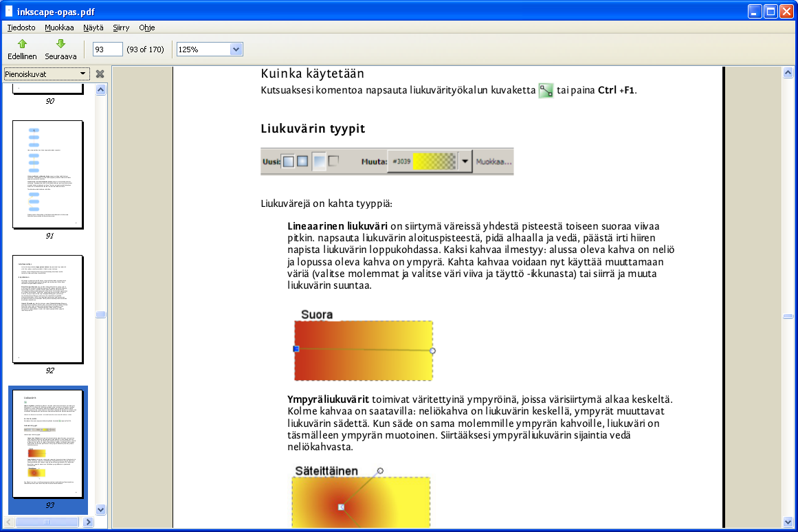This screenshot has width=798, height=532.
Task: Click the page number field showing 93
Action: click(x=107, y=49)
